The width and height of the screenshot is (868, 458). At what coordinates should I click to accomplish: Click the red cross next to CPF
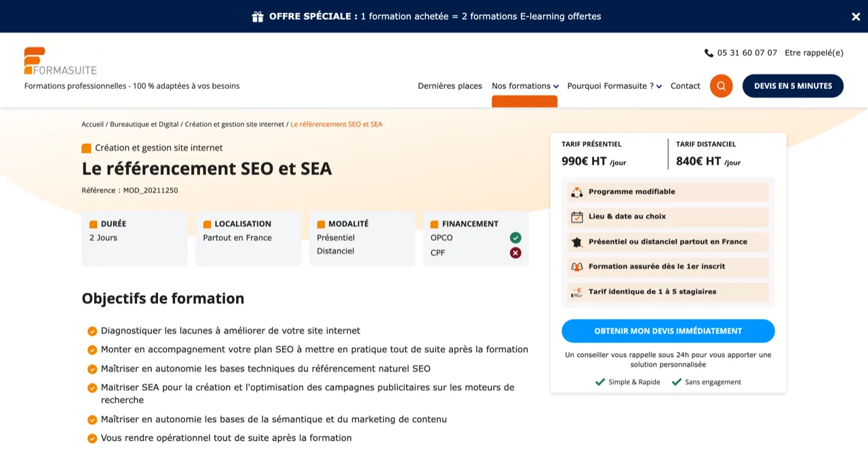pyautogui.click(x=515, y=252)
